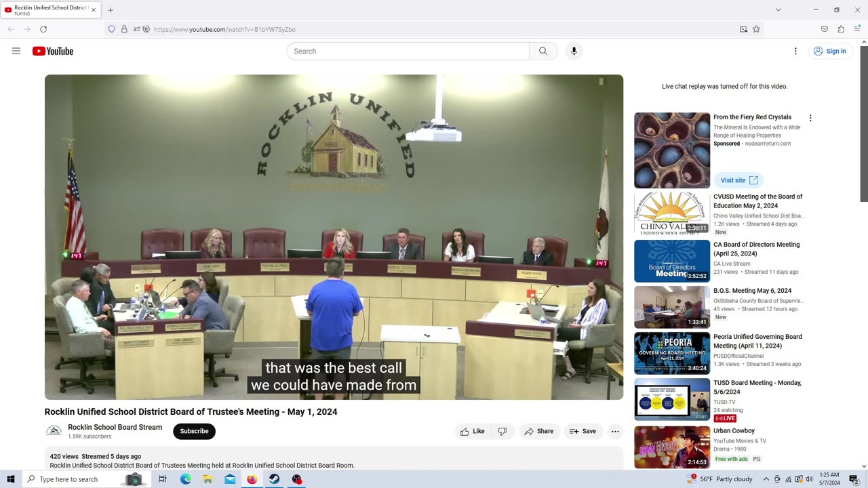The width and height of the screenshot is (868, 488).
Task: Submit search with magnifier button
Action: click(x=543, y=51)
